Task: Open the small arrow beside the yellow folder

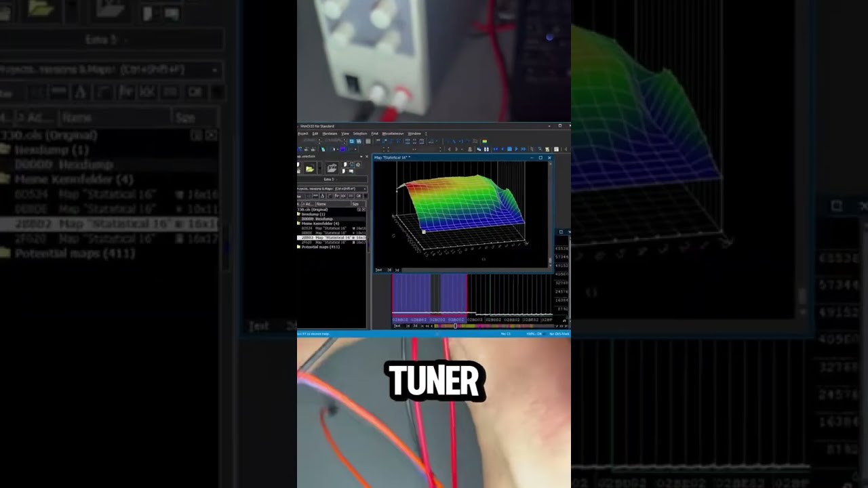Action: point(319,168)
